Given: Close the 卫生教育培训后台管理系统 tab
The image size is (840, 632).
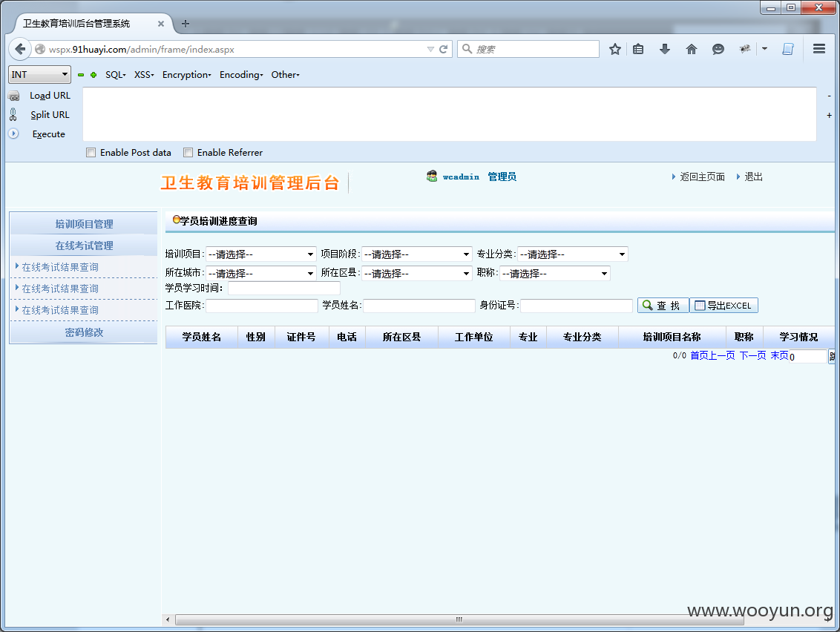Looking at the screenshot, I should tap(161, 24).
